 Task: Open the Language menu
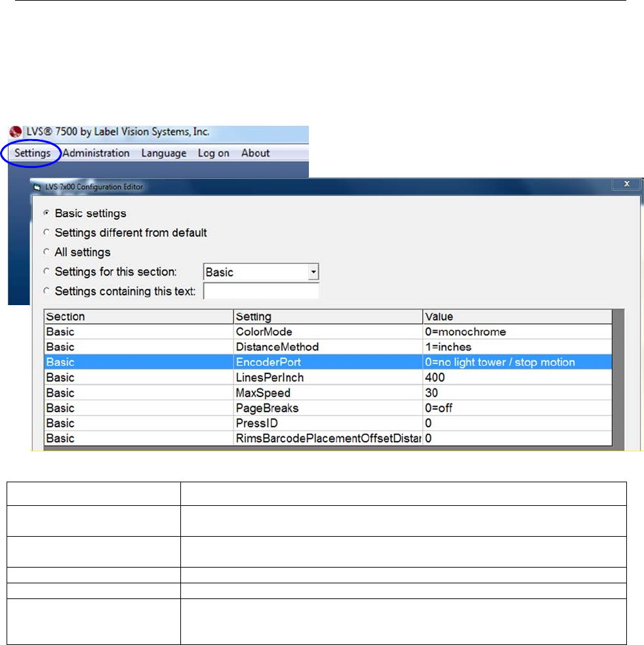pyautogui.click(x=164, y=153)
